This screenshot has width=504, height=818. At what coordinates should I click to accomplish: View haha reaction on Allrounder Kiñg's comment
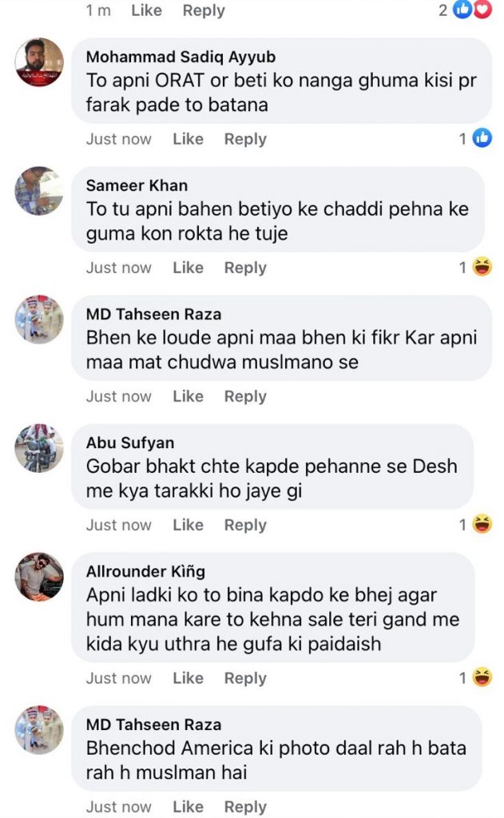[x=482, y=678]
